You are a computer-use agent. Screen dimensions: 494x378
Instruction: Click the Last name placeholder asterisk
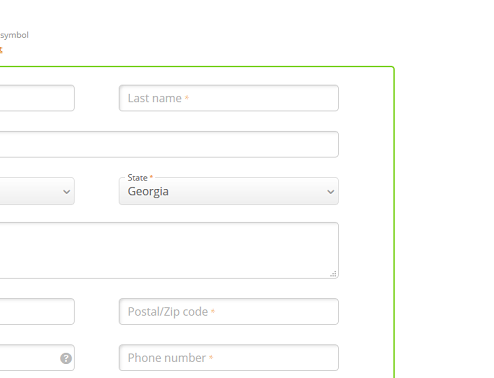pos(187,97)
